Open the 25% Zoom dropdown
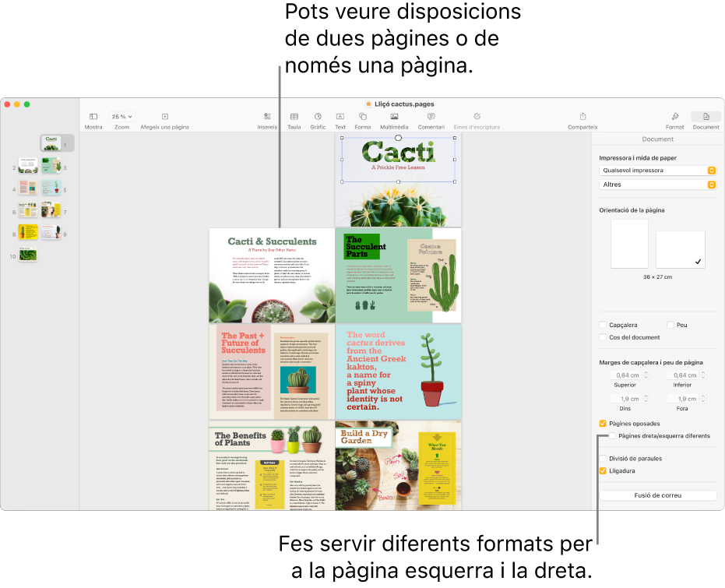This screenshot has height=588, width=725. (121, 117)
